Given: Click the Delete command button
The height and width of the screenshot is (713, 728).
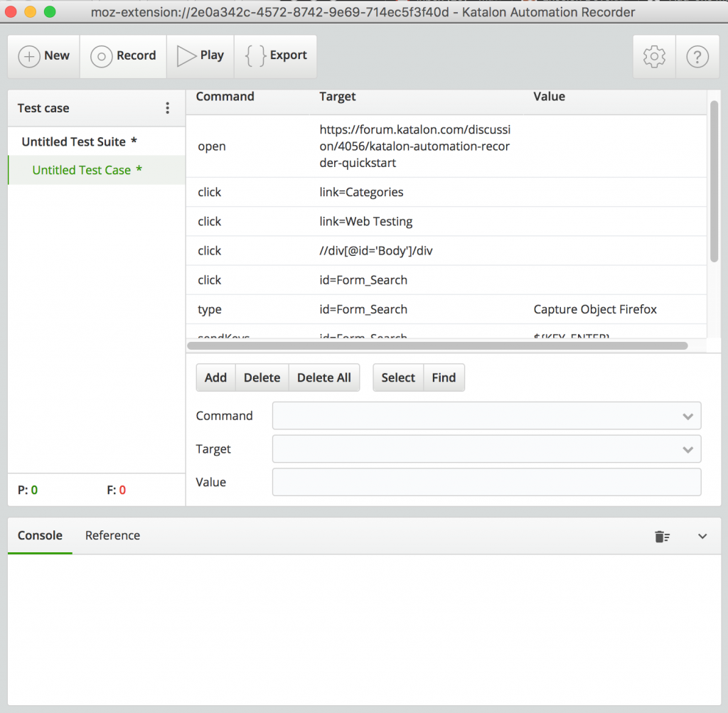Looking at the screenshot, I should (262, 377).
